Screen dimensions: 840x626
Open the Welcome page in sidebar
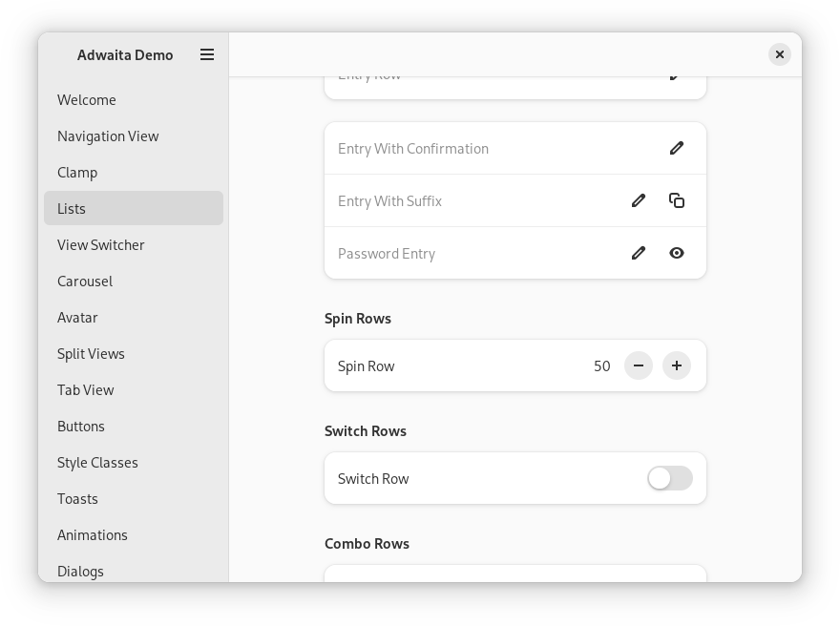click(x=134, y=100)
